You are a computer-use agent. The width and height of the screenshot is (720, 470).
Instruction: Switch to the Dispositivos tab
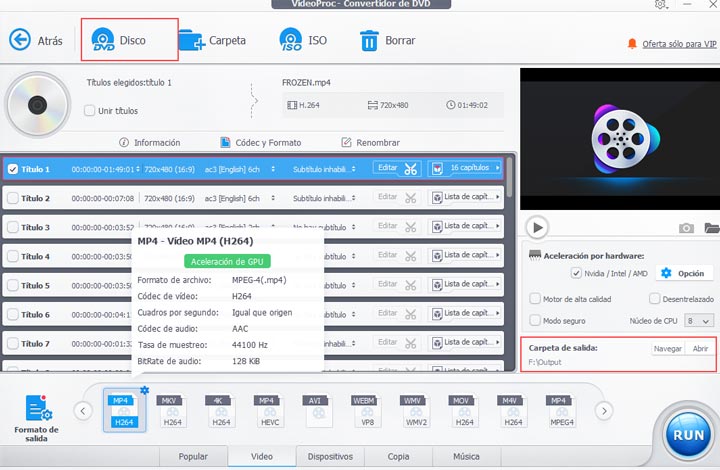point(330,457)
